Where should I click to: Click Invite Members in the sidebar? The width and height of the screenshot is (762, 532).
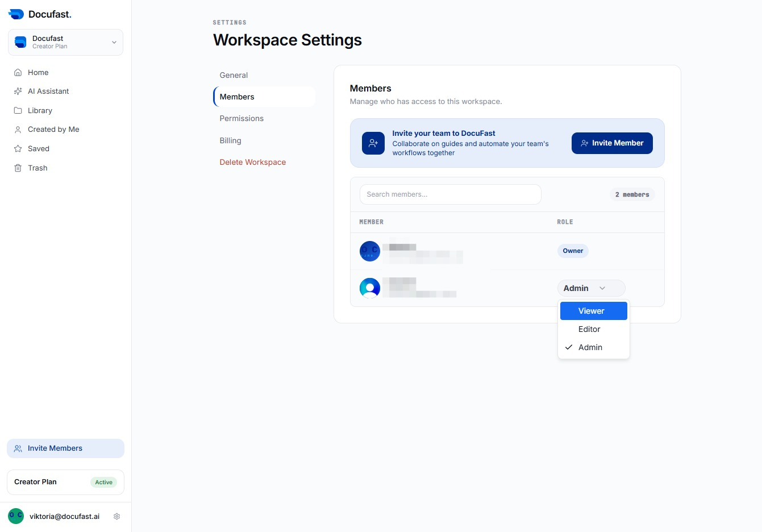65,448
